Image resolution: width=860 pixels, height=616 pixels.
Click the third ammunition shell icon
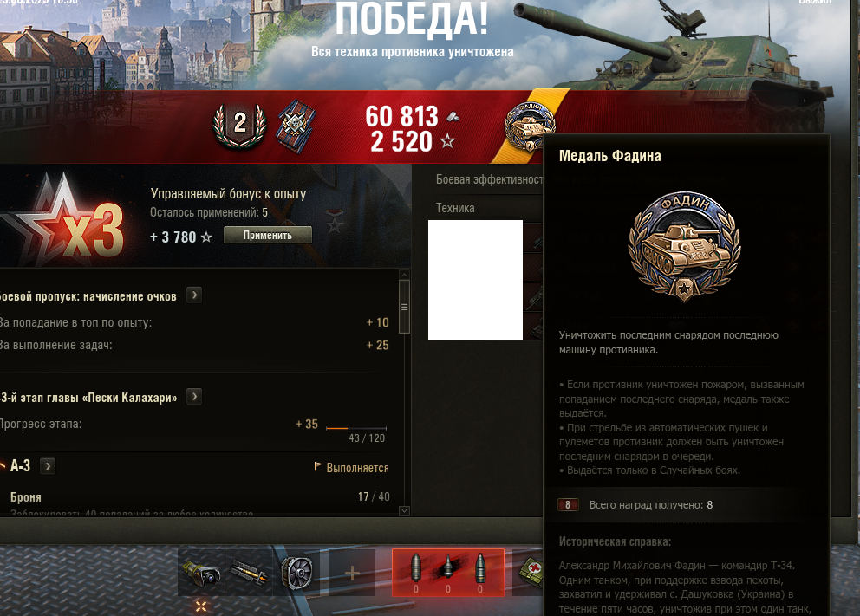pos(480,569)
